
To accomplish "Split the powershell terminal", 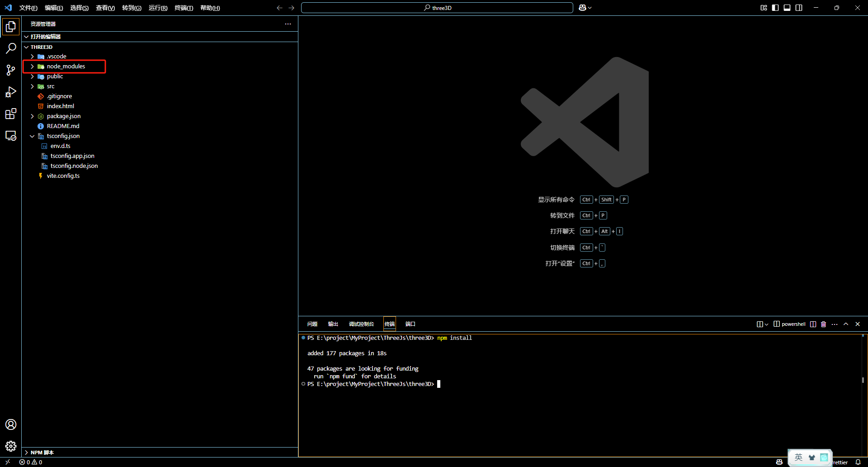I will coord(812,324).
